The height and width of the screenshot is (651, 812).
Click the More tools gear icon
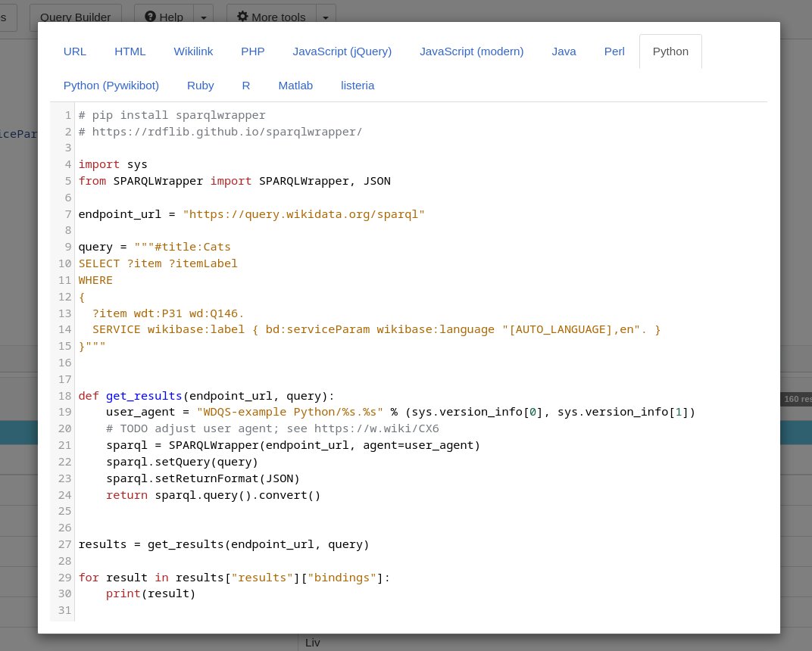(x=242, y=17)
